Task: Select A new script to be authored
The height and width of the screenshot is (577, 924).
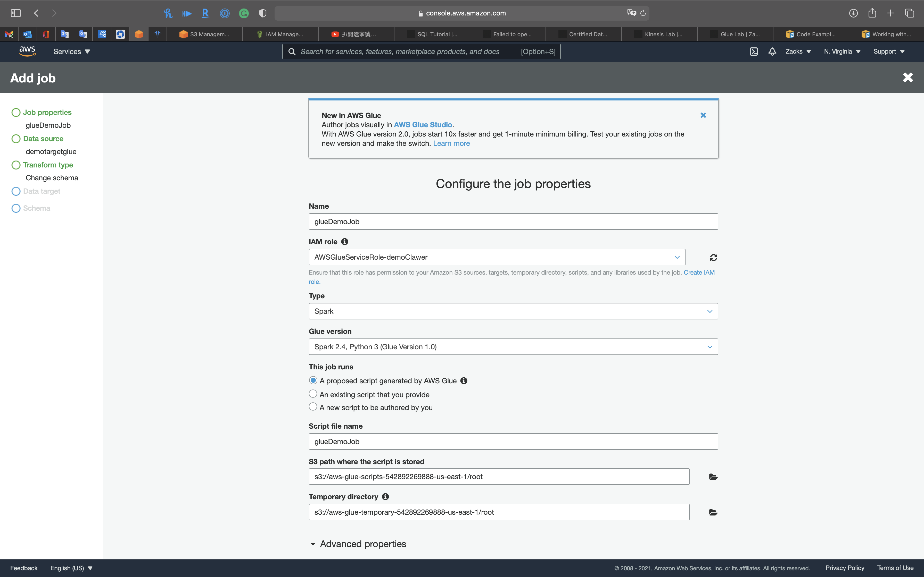Action: click(x=313, y=407)
